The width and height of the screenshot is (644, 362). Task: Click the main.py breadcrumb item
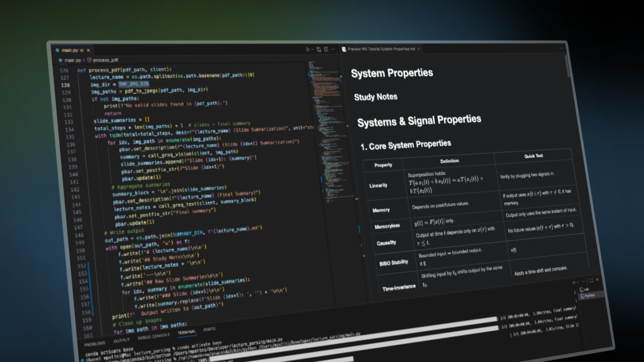point(72,60)
